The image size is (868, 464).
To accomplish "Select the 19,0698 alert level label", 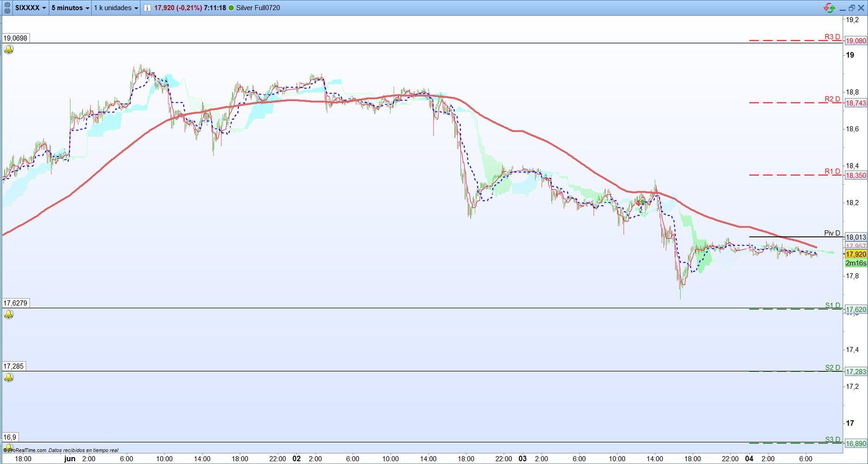I will pos(15,38).
